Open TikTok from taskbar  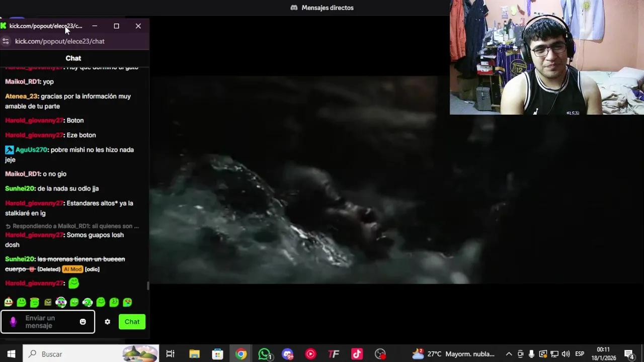tap(357, 354)
